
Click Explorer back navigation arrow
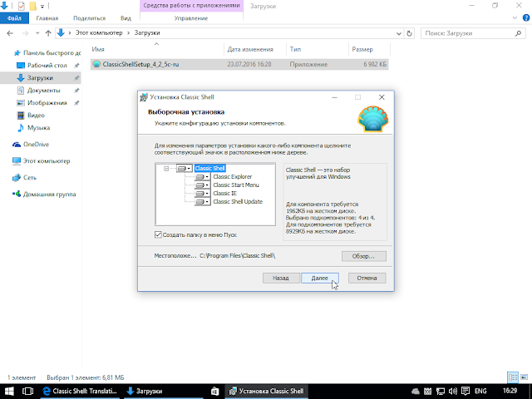(x=10, y=33)
